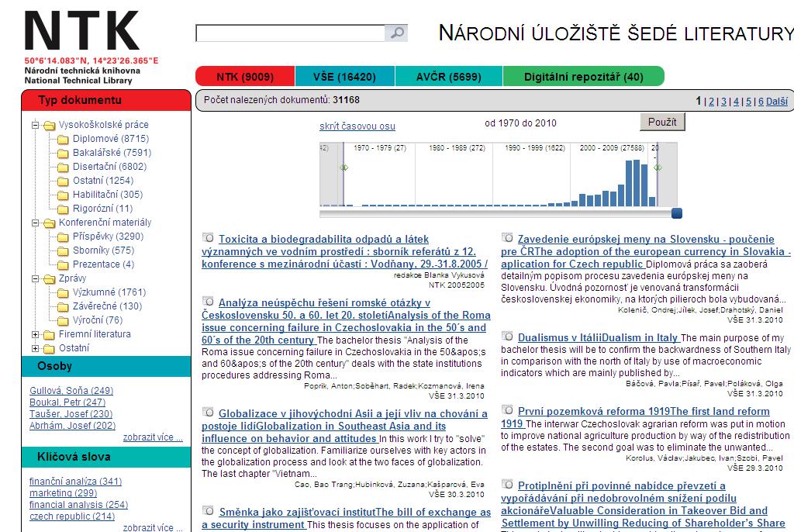Click into the search text field
The width and height of the screenshot is (794, 532).
pyautogui.click(x=290, y=33)
